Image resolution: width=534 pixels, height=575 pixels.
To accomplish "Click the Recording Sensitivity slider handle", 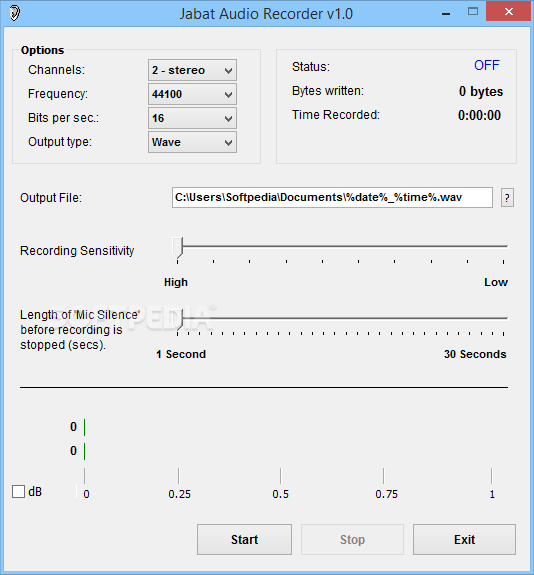I will [178, 248].
